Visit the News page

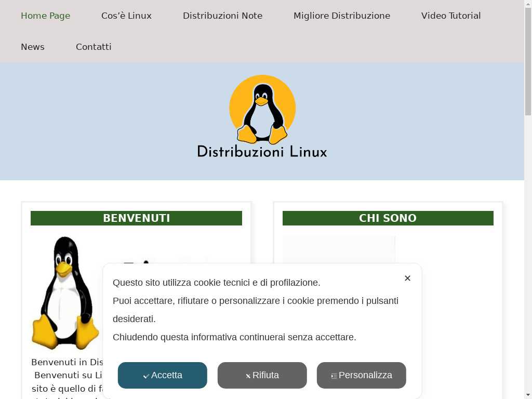(33, 47)
